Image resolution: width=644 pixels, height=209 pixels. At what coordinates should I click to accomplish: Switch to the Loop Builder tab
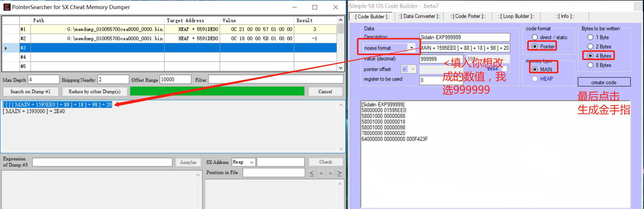point(516,16)
